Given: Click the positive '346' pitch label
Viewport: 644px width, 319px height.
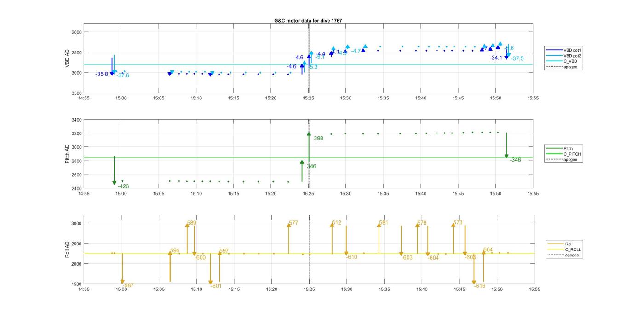Looking at the screenshot, I should [x=311, y=166].
